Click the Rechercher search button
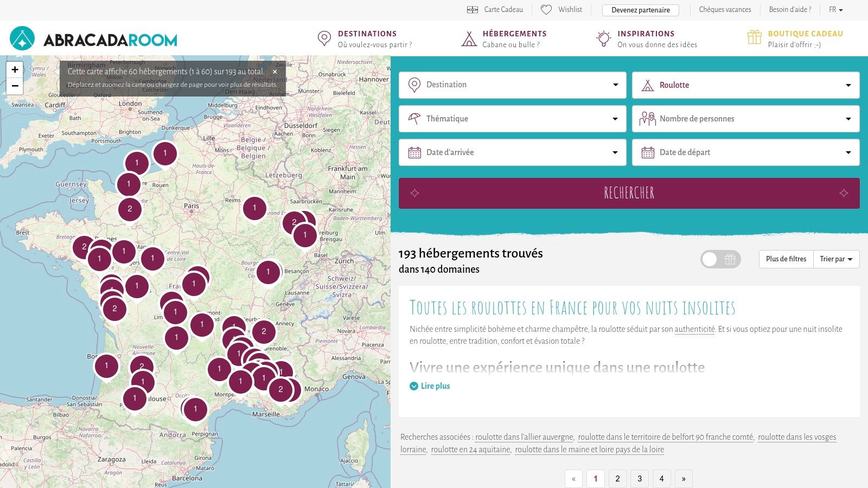 629,193
